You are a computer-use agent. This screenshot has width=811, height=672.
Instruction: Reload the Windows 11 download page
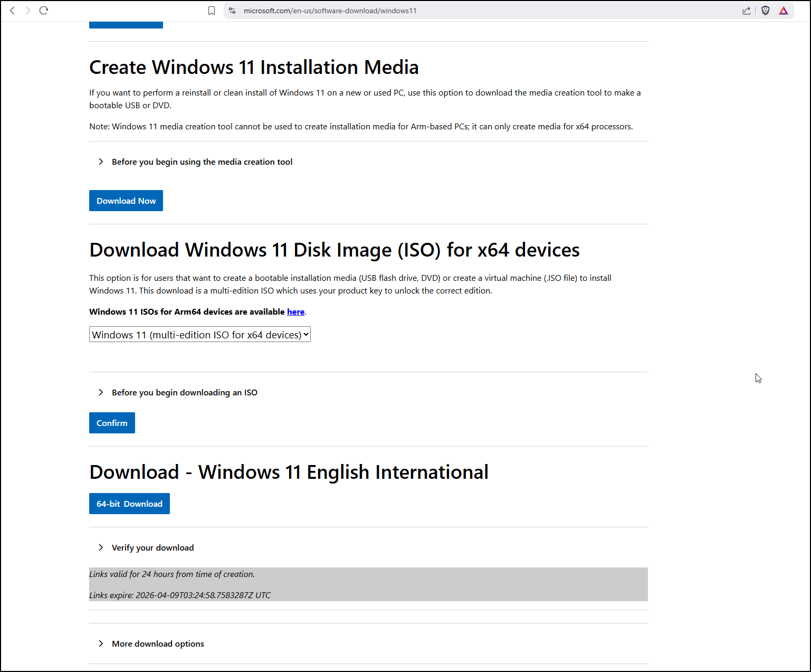(44, 11)
